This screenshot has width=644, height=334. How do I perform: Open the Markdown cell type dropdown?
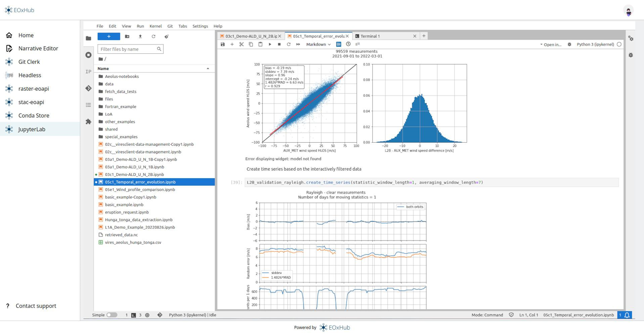tap(318, 44)
